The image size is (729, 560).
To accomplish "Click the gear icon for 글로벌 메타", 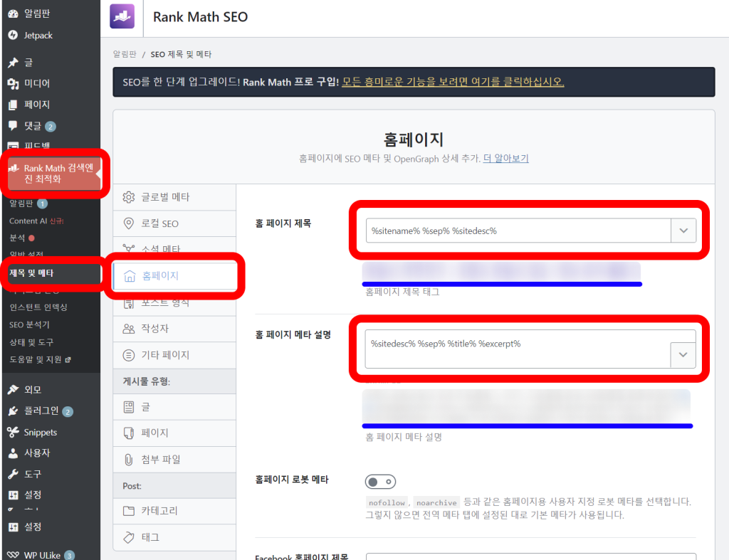I will point(129,197).
